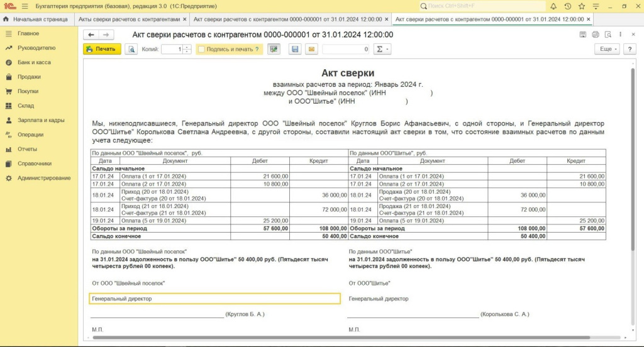This screenshot has width=644, height=347.
Task: Click the edit mode icon in the toolbar
Action: pyautogui.click(x=274, y=49)
